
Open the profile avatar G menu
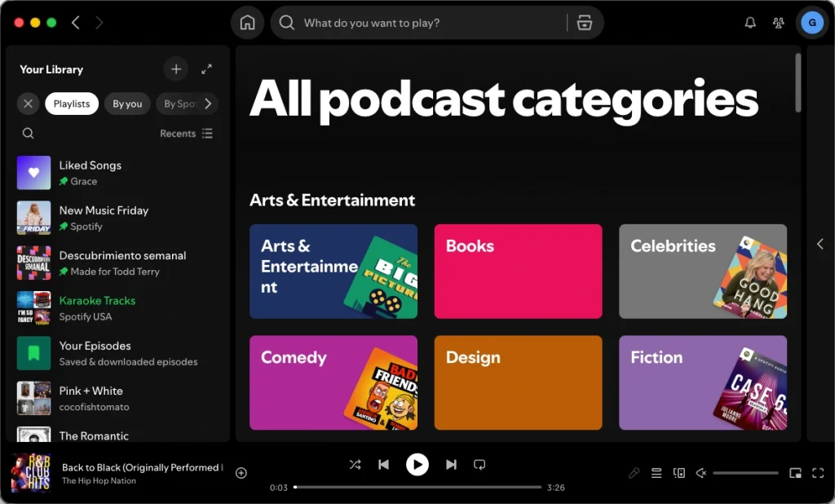[x=812, y=23]
